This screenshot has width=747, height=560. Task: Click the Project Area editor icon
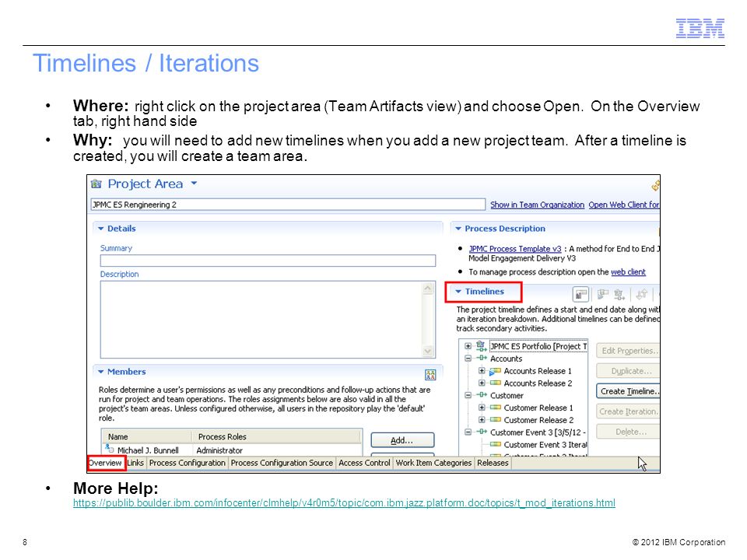(96, 184)
